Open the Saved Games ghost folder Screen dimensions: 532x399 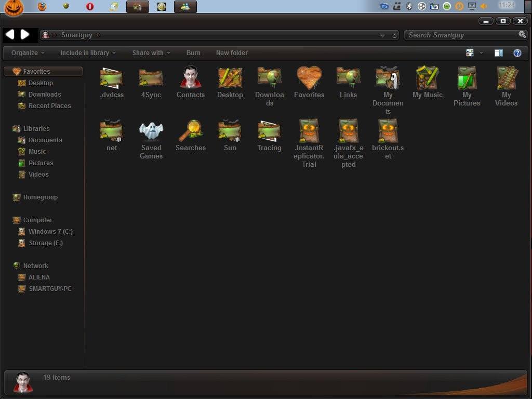pyautogui.click(x=151, y=130)
